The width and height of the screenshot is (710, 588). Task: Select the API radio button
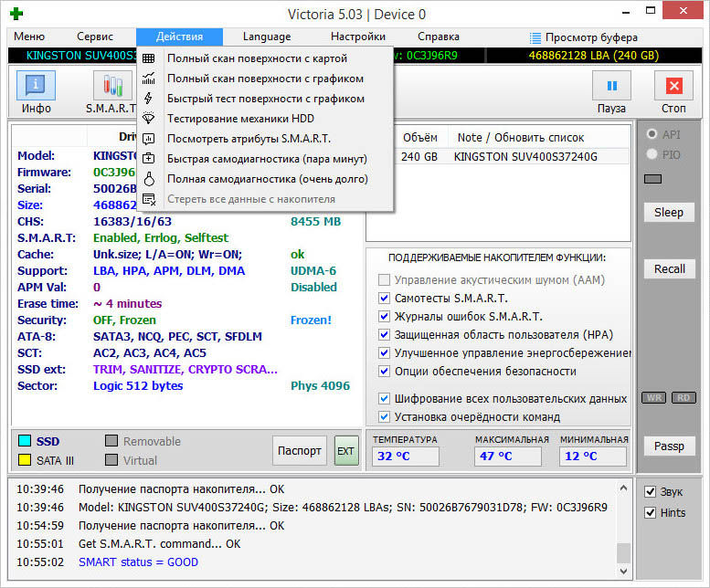click(652, 135)
